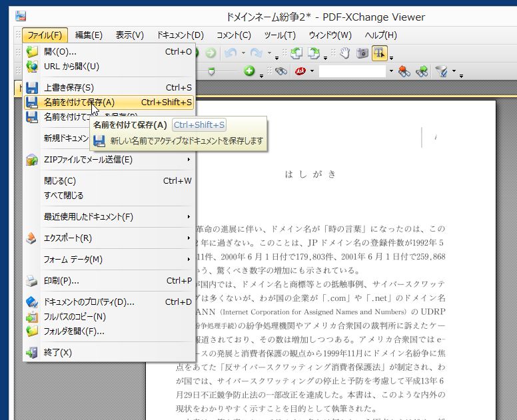Open the ヘルプ(H) menu
Viewport: 517px width, 420px height.
(x=381, y=35)
